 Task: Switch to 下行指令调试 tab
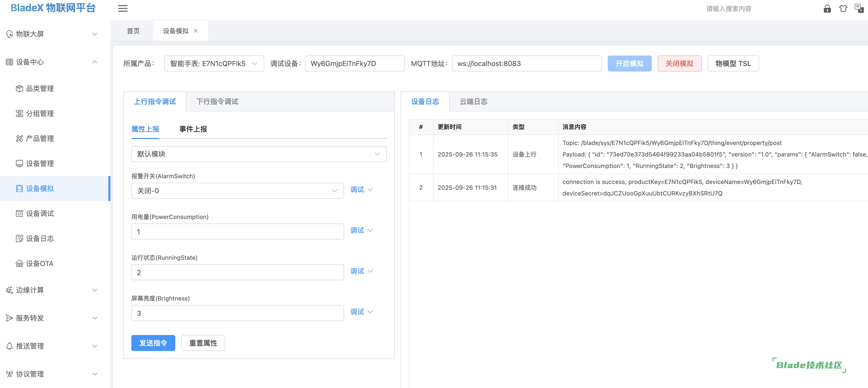tap(217, 101)
